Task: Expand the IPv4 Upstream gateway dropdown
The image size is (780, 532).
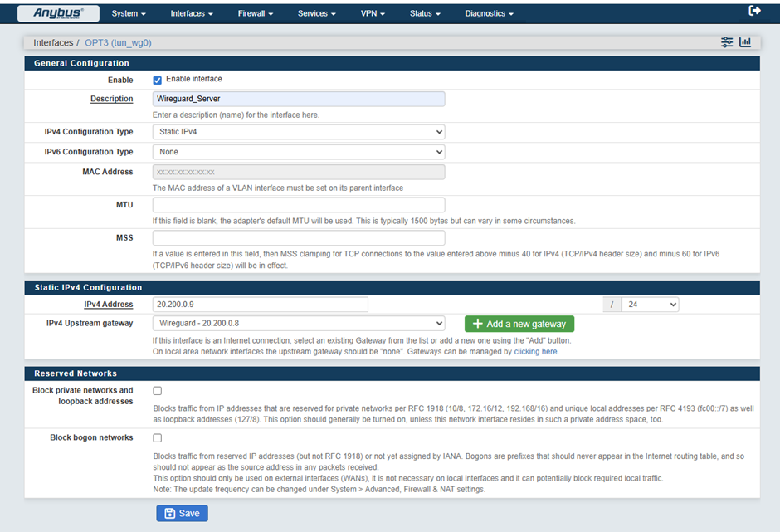Action: point(299,324)
